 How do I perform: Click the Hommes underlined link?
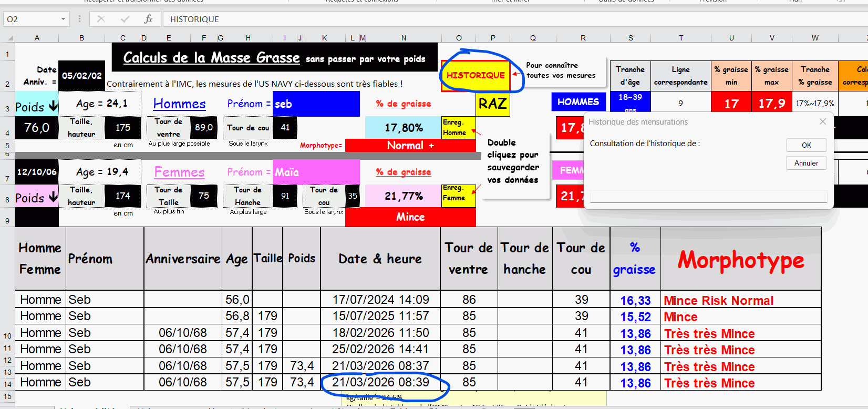[179, 104]
